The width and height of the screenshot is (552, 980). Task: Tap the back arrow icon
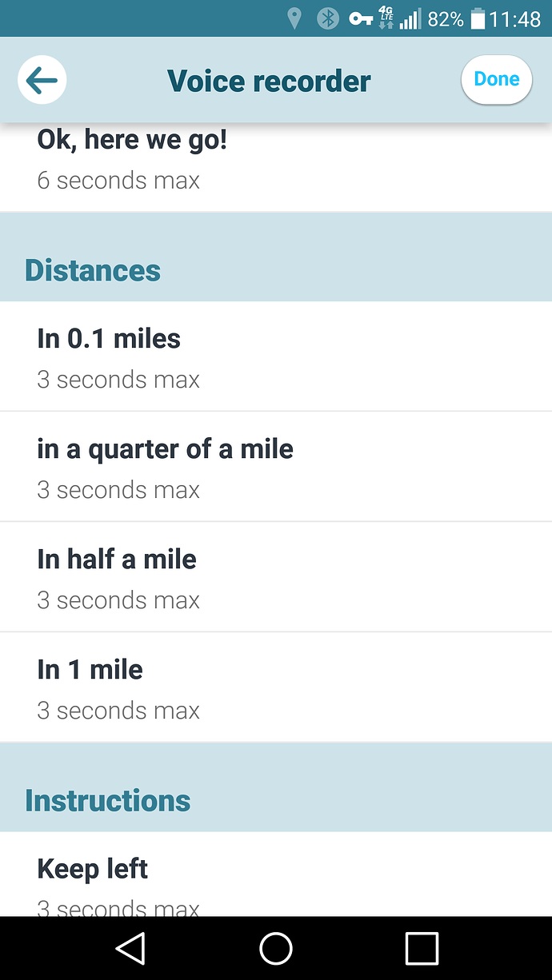[42, 80]
